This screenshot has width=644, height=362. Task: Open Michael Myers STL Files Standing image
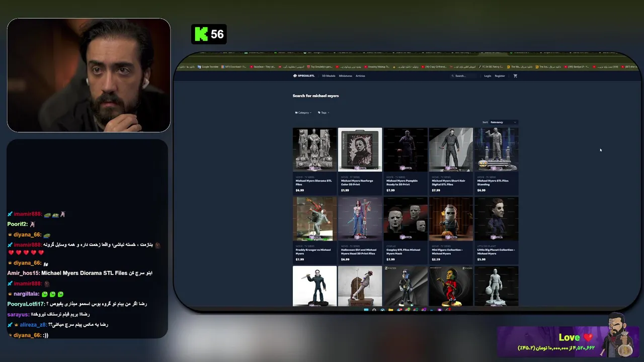pyautogui.click(x=496, y=149)
